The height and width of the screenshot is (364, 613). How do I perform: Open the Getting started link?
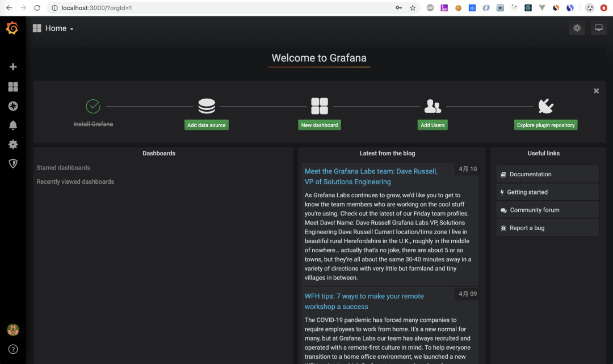pyautogui.click(x=547, y=192)
